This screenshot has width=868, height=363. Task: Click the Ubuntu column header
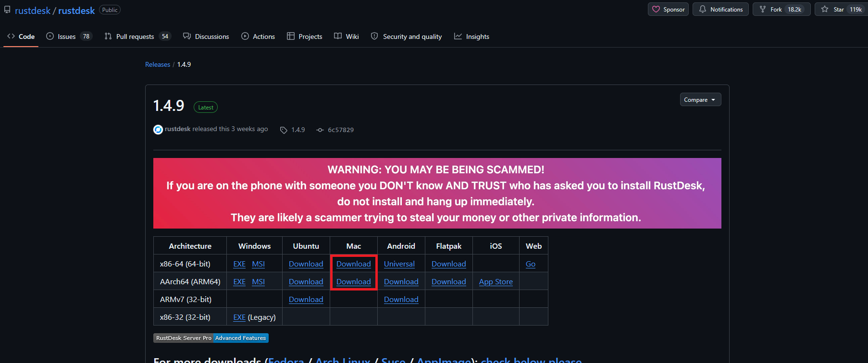(x=306, y=246)
